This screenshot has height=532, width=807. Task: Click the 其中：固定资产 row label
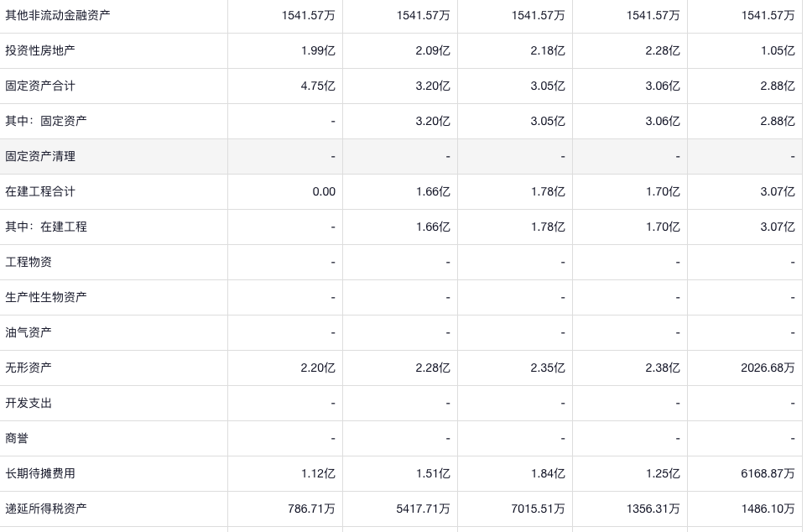click(x=46, y=121)
